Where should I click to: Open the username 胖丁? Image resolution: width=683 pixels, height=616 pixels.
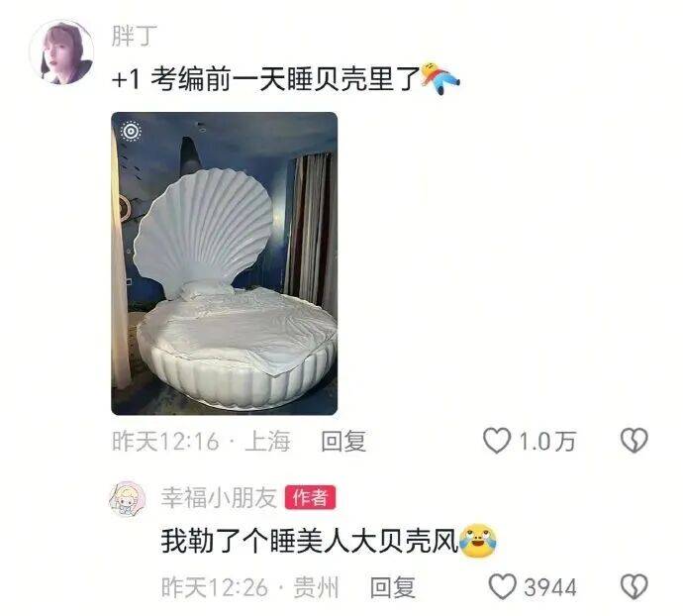pyautogui.click(x=135, y=36)
